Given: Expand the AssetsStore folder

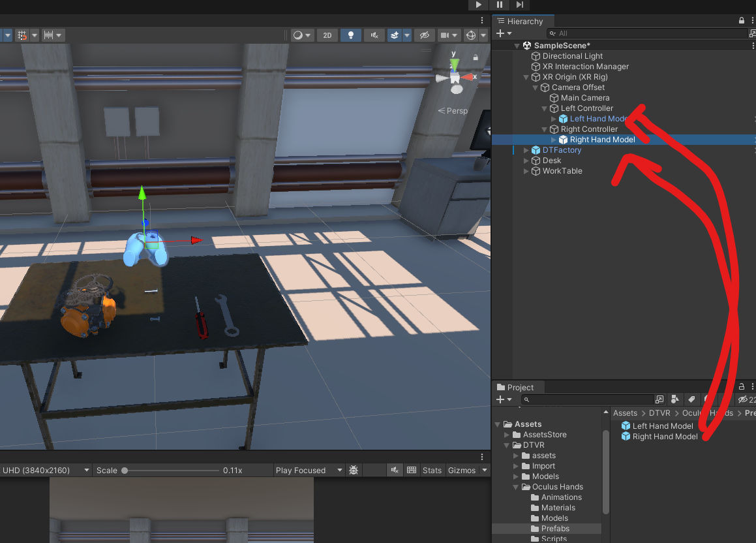Looking at the screenshot, I should click(507, 435).
